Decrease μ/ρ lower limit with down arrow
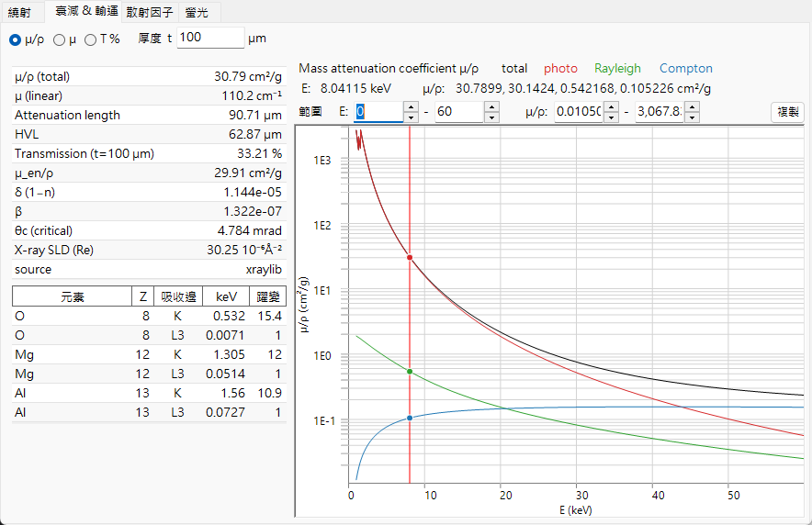 pos(612,117)
